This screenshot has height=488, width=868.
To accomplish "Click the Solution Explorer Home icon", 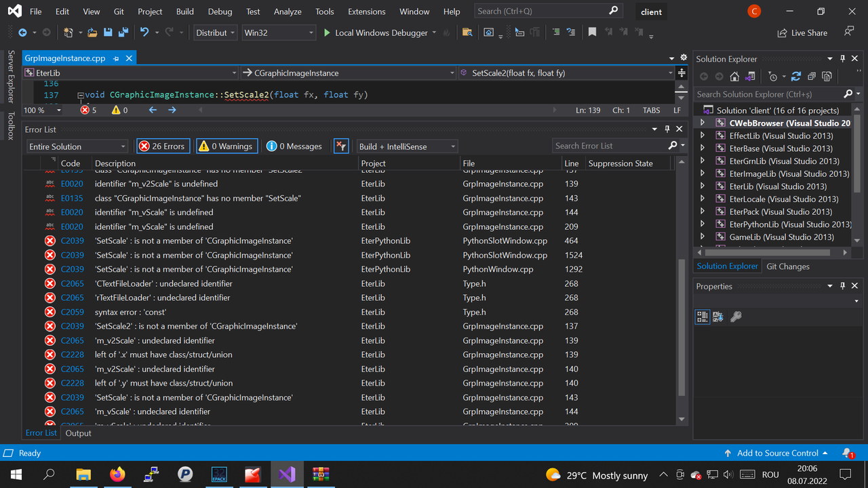I will coord(734,77).
